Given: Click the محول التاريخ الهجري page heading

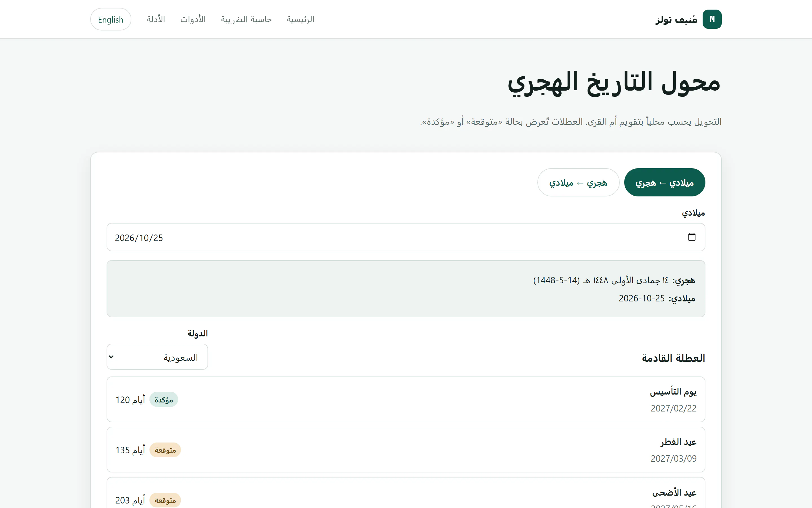Looking at the screenshot, I should 614,83.
